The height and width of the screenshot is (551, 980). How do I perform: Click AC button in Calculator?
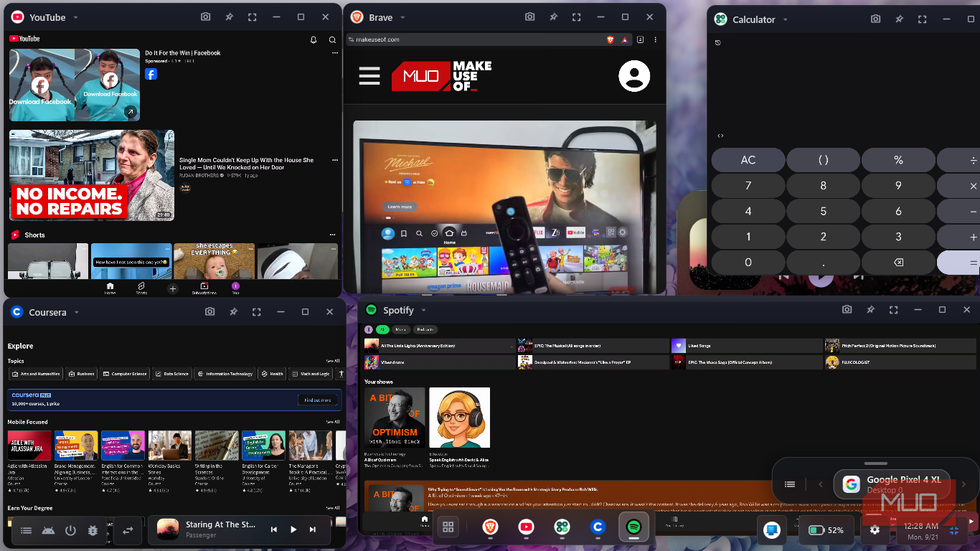coord(748,160)
